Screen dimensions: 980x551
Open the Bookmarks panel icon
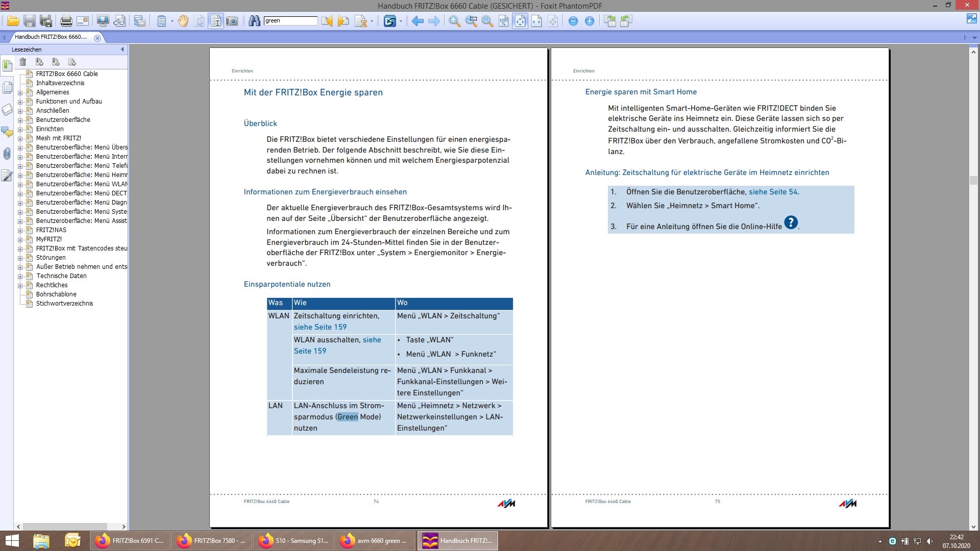point(7,65)
